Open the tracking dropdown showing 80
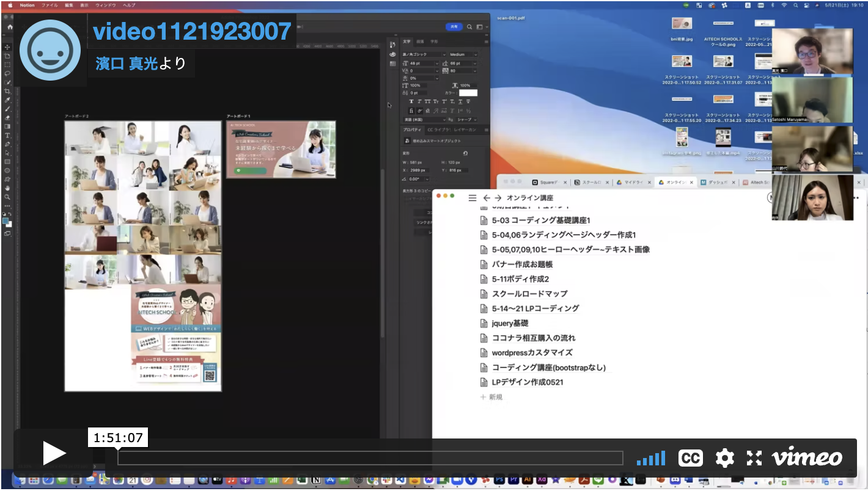868x491 pixels. [x=464, y=71]
